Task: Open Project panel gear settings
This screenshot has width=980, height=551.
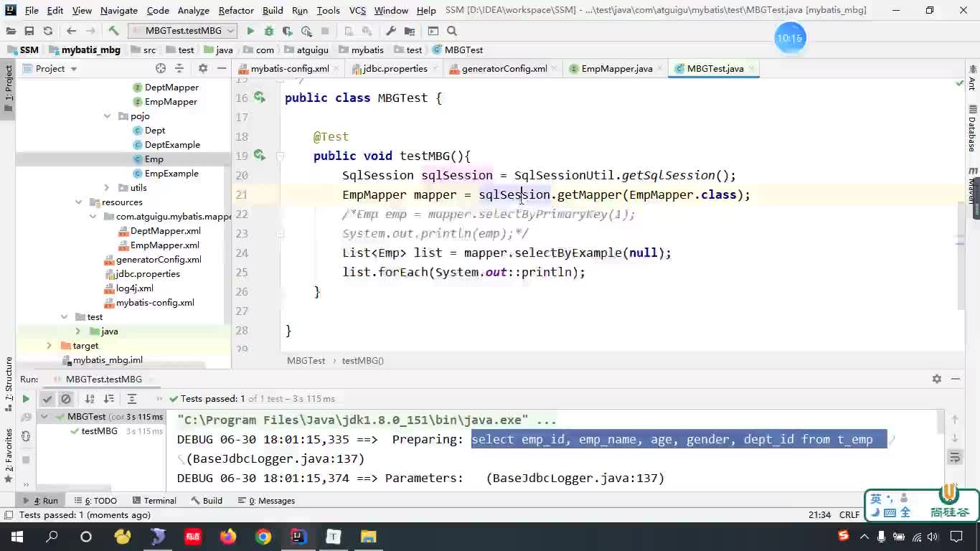Action: (x=203, y=68)
